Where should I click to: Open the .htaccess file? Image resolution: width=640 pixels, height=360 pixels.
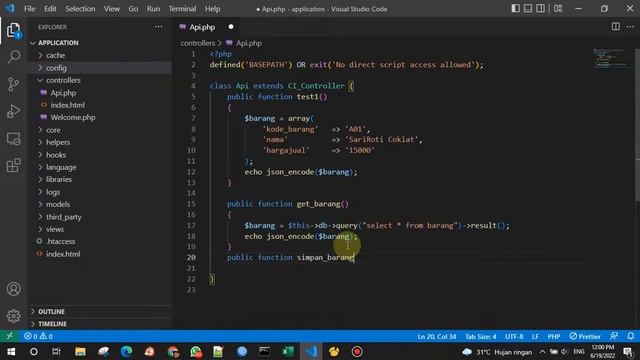(x=100, y=241)
